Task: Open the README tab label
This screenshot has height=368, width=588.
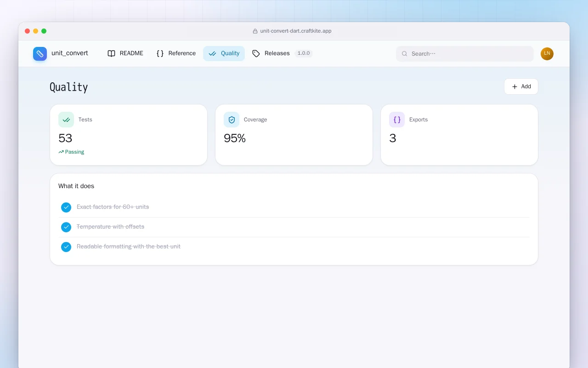Action: click(131, 53)
